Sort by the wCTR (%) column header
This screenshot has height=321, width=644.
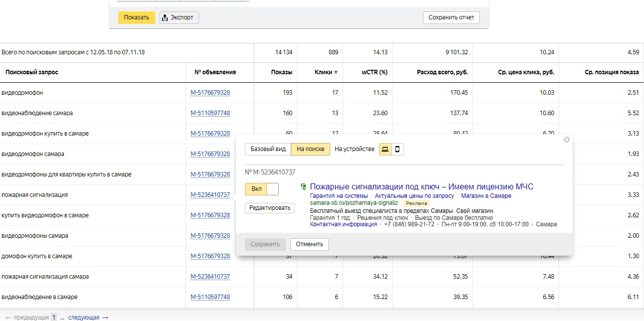tap(375, 72)
